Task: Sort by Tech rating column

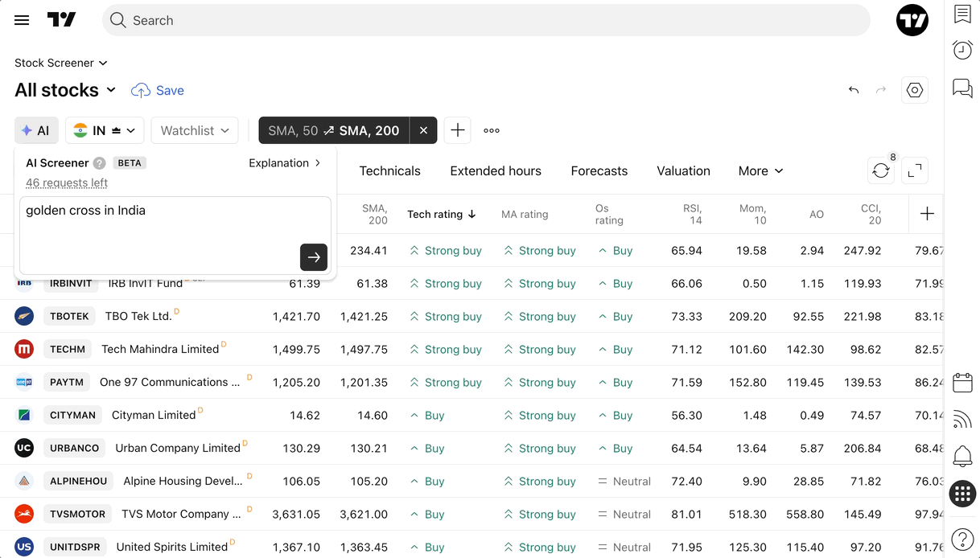Action: coord(442,214)
